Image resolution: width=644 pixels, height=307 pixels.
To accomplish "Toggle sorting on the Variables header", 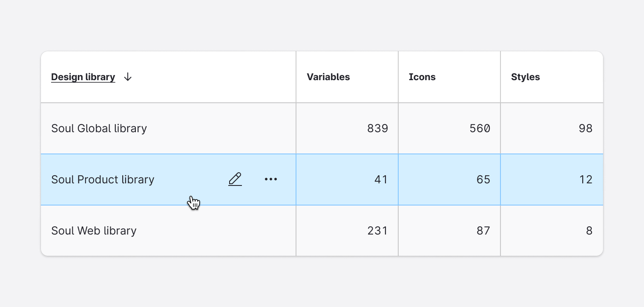I will click(x=328, y=77).
